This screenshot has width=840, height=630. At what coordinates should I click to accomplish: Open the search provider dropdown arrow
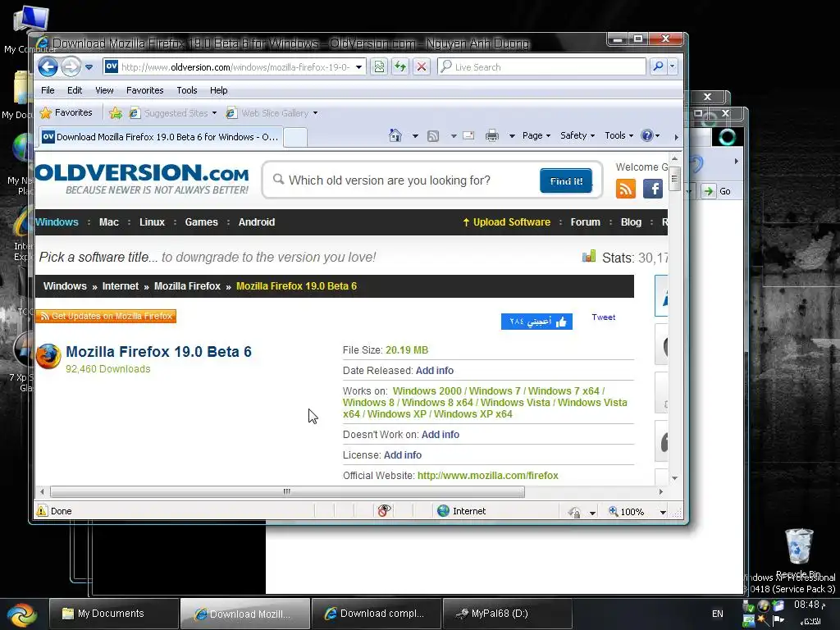click(673, 67)
